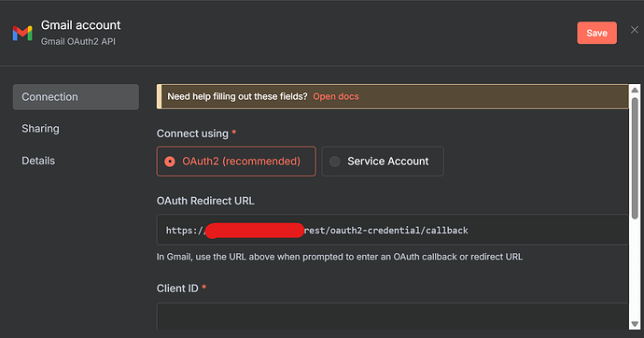Viewport: 644px width, 338px height.
Task: Click the empty scrollbar track below thumb
Action: pos(635,269)
